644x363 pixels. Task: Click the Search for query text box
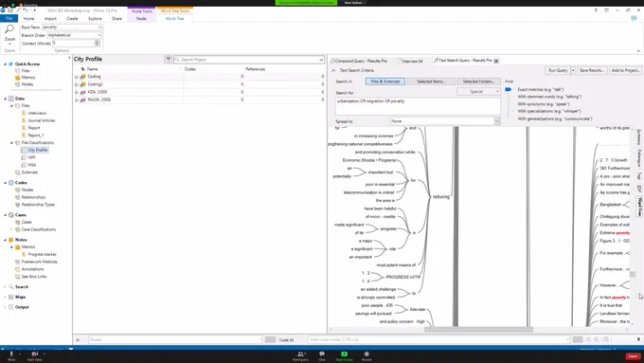(418, 106)
